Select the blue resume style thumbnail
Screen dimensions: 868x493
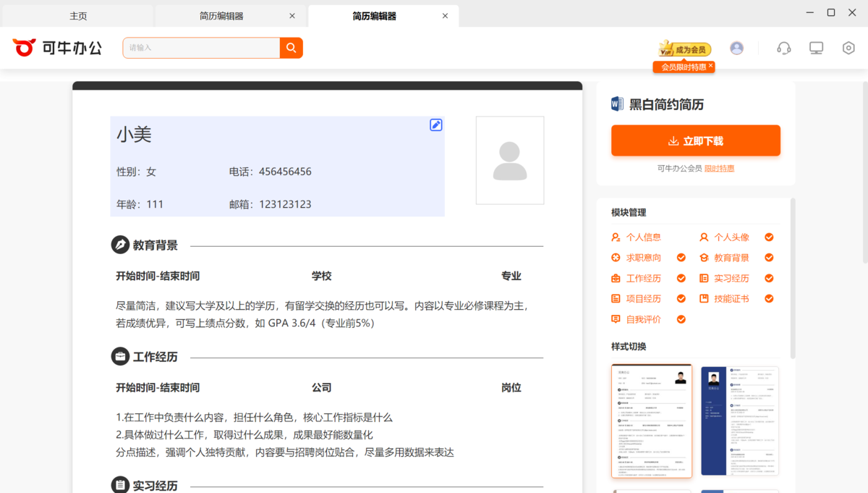[739, 421]
